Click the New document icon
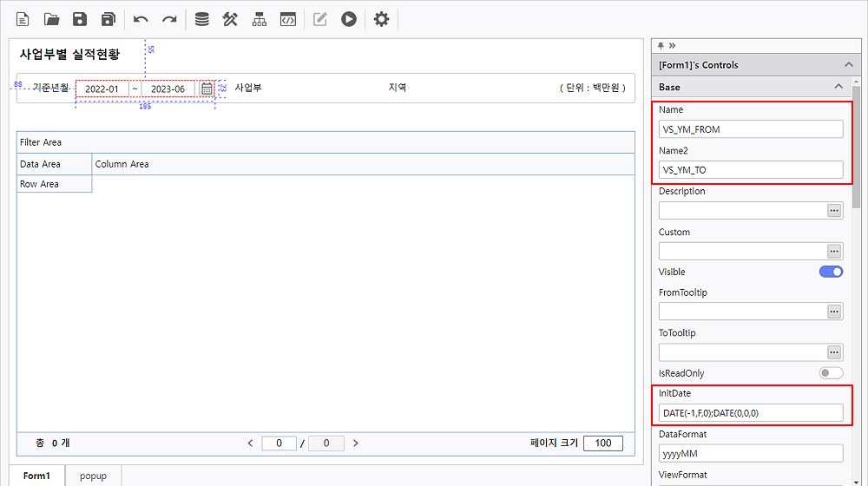 coord(23,19)
